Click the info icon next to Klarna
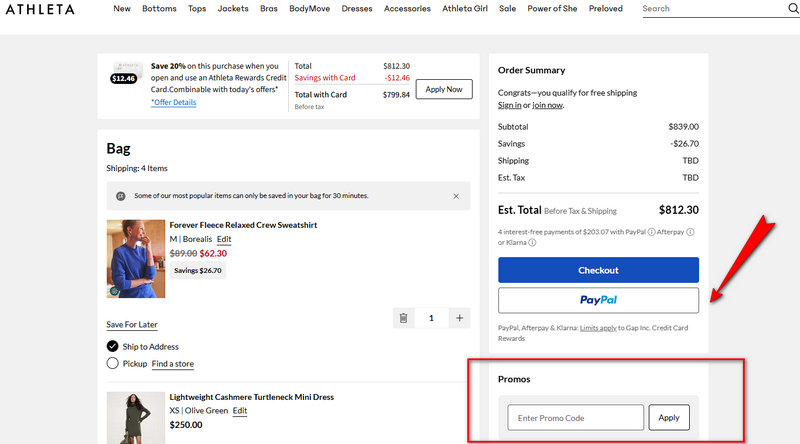 pyautogui.click(x=532, y=242)
